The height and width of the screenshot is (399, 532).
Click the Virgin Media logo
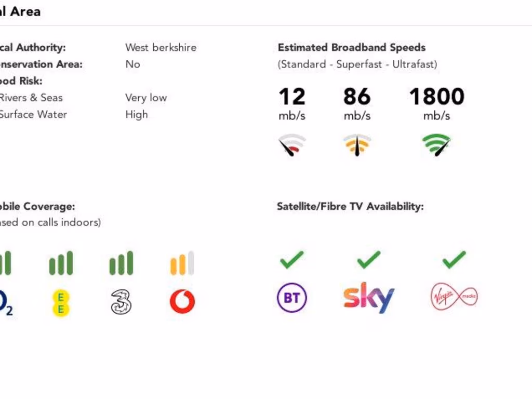pos(454,298)
